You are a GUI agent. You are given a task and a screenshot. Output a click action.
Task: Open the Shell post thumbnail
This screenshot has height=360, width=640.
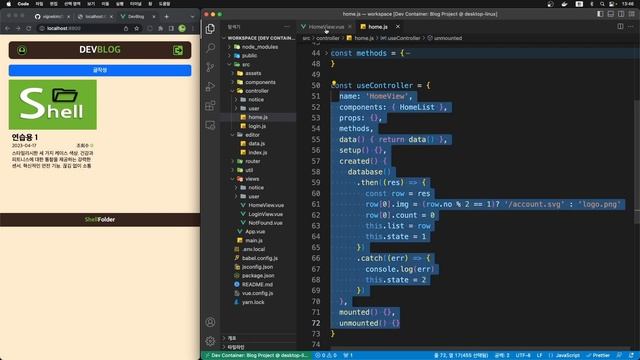click(53, 104)
